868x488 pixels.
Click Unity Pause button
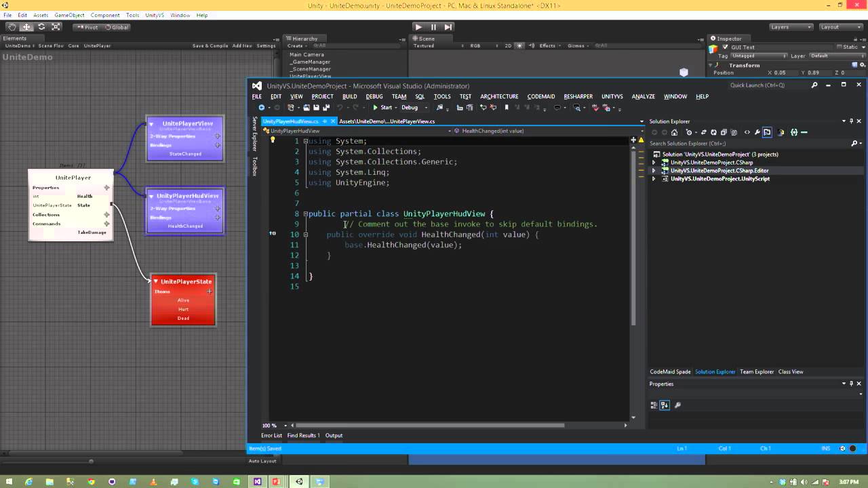(x=433, y=27)
